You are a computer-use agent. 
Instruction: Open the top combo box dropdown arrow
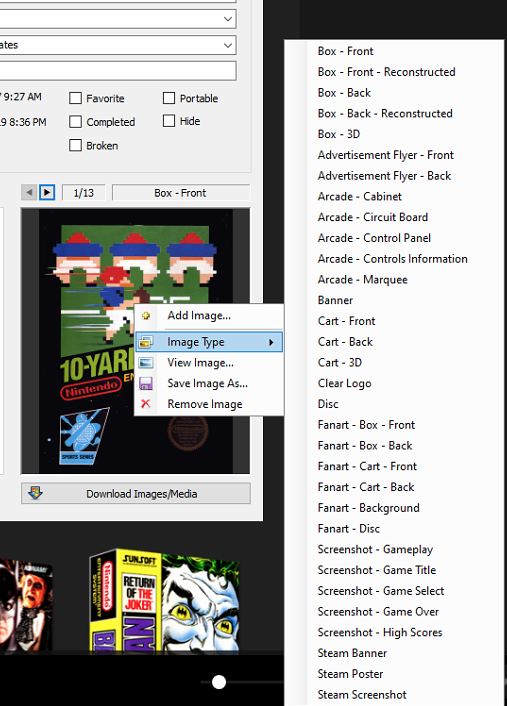point(228,19)
